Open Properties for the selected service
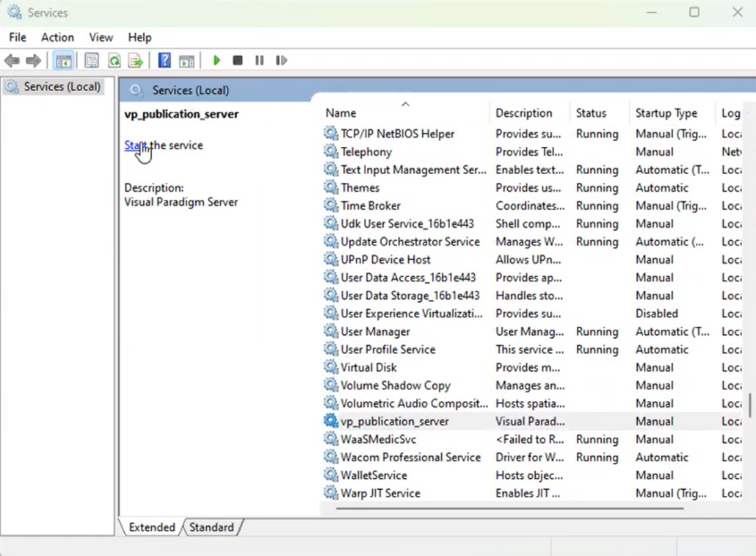Screen dimensions: 756x556 [x=91, y=60]
